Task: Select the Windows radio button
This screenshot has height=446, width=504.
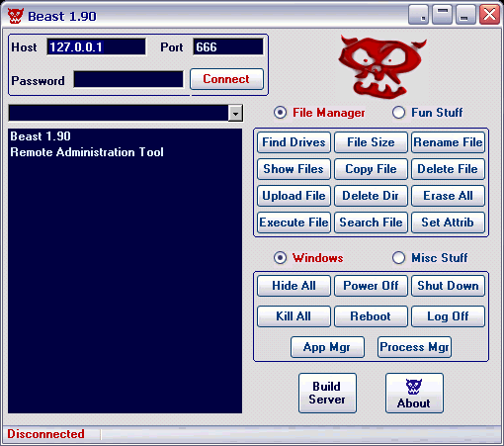Action: pos(280,258)
